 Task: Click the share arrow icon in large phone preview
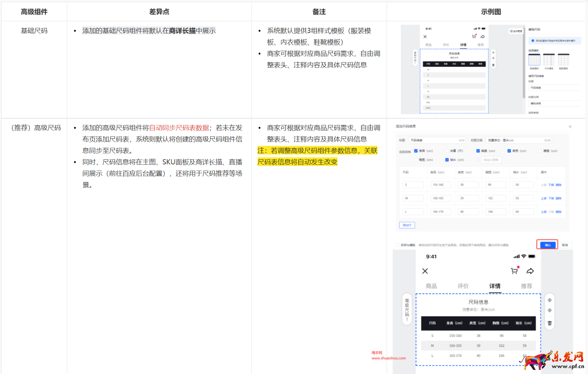click(x=530, y=271)
